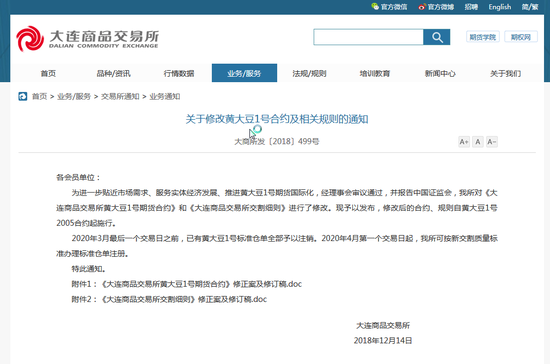Decrease font size with the A- button
The image size is (550, 364).
(x=492, y=142)
